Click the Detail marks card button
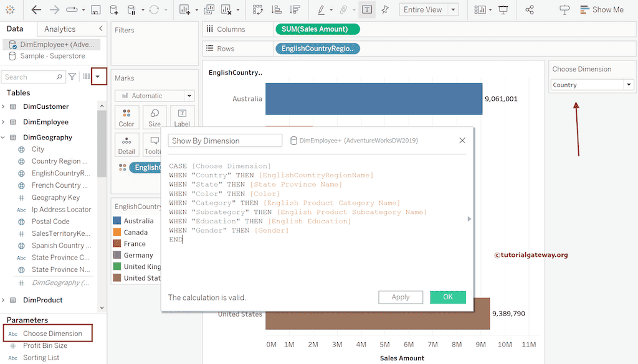 pyautogui.click(x=126, y=145)
